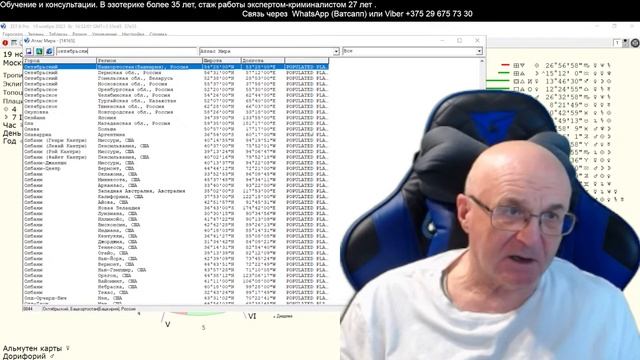Click the round dark icon at top right
Screen dimensions: 640x360
click(x=635, y=42)
